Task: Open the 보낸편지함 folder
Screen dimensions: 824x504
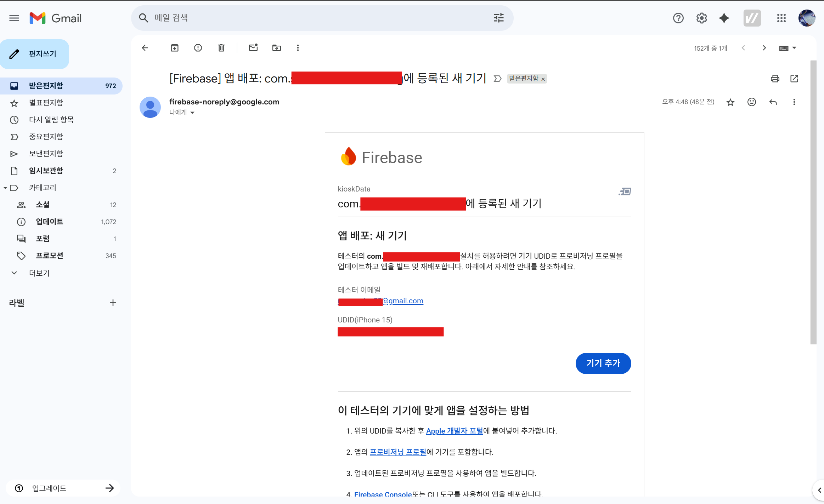Action: (x=46, y=154)
